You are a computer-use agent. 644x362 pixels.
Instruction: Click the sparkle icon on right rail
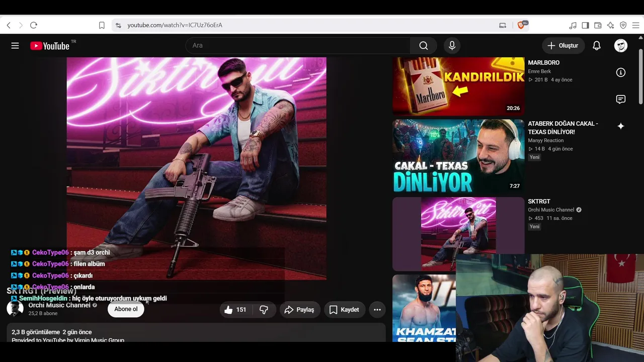click(x=621, y=126)
